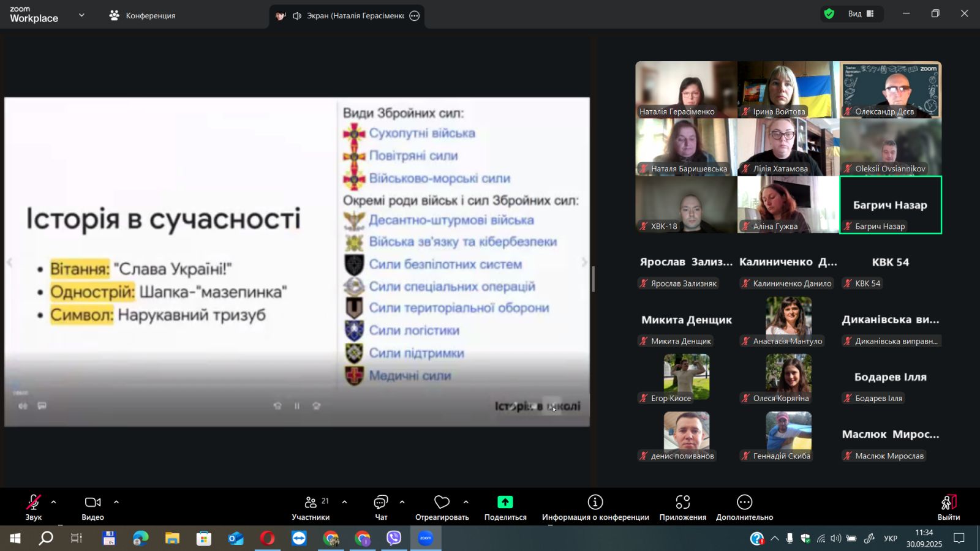Open Conference information
Image resolution: width=980 pixels, height=551 pixels.
tap(595, 503)
